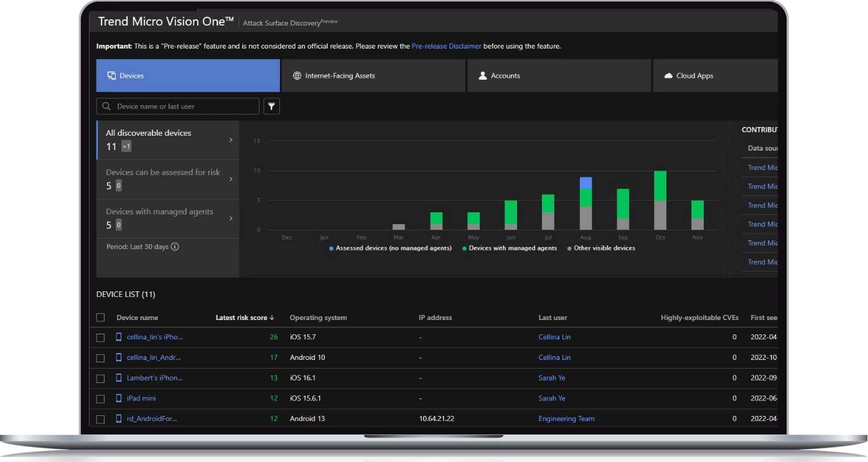Click the Period info icon
Image resolution: width=868 pixels, height=462 pixels.
point(175,247)
